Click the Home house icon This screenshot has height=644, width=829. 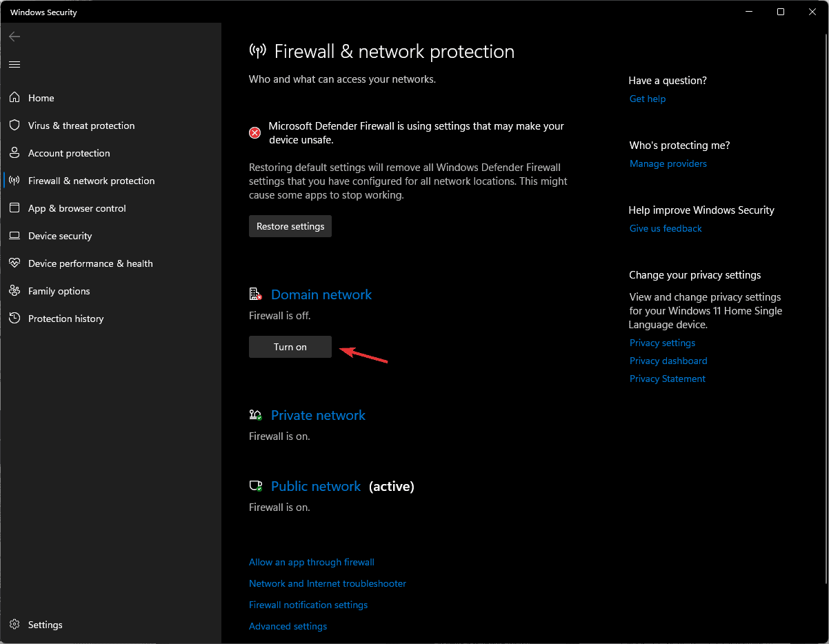tap(14, 98)
